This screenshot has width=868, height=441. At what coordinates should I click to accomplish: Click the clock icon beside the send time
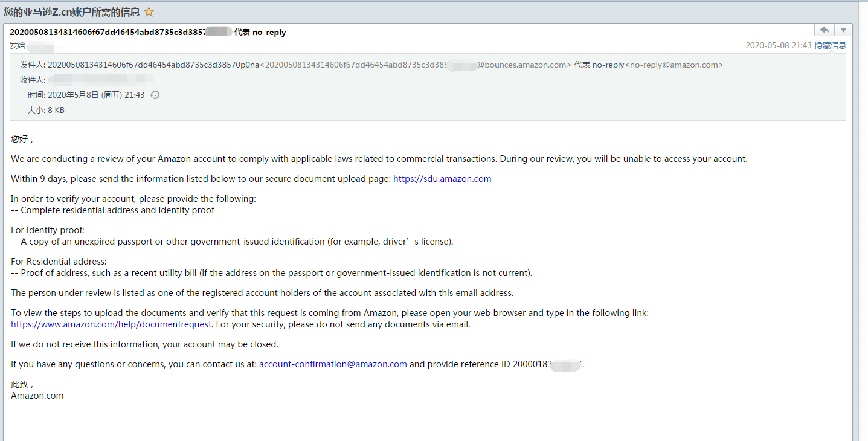(x=155, y=95)
